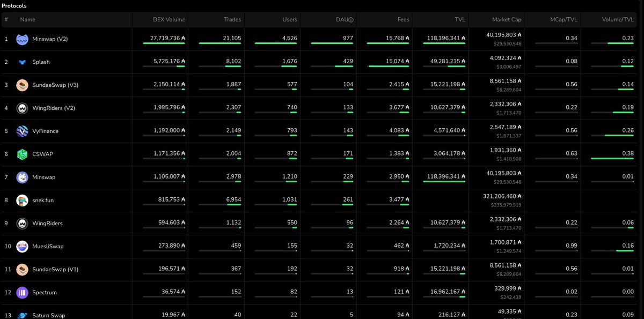Screen dimensions: 644x319
Task: Sort by the Fees column header
Action: (404, 20)
